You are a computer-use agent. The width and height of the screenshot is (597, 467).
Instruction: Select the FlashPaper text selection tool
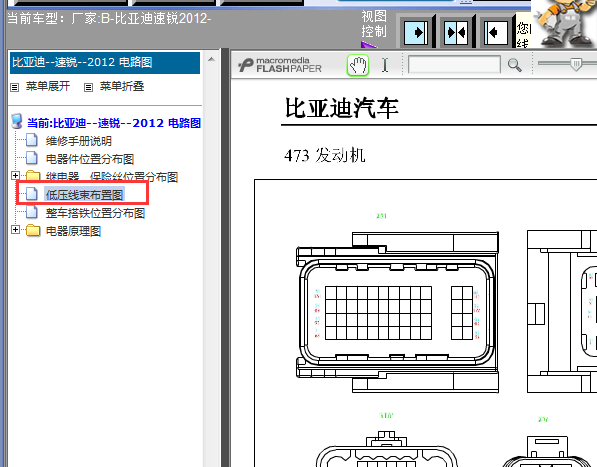coord(385,65)
